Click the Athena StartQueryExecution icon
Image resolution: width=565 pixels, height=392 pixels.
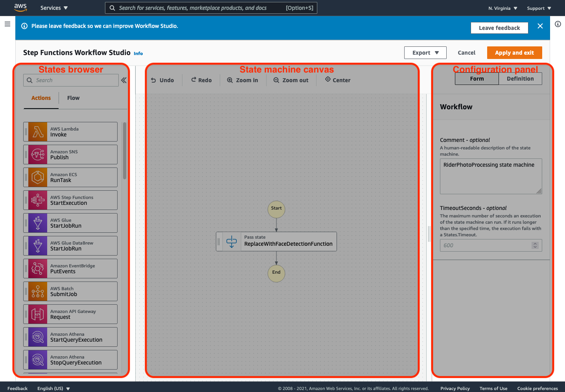[x=38, y=337]
